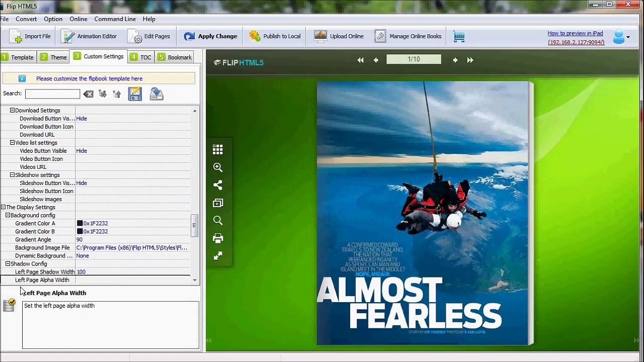
Task: Go to previous flipbook page
Action: 376,60
